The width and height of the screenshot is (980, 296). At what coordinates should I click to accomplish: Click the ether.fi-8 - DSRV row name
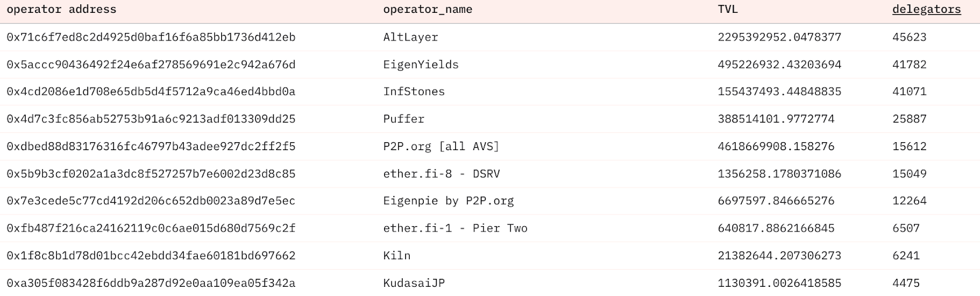(x=441, y=173)
